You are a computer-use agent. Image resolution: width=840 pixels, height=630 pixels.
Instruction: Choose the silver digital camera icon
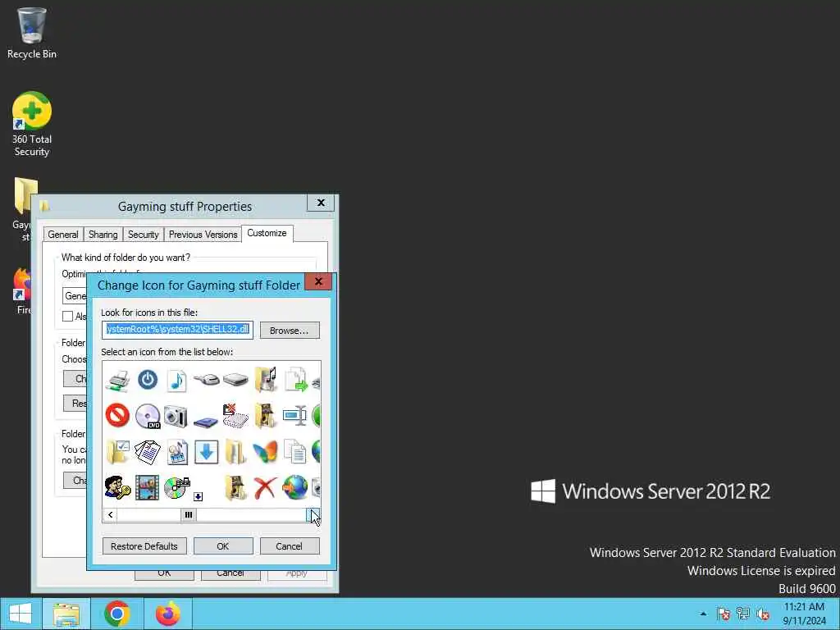pos(176,416)
